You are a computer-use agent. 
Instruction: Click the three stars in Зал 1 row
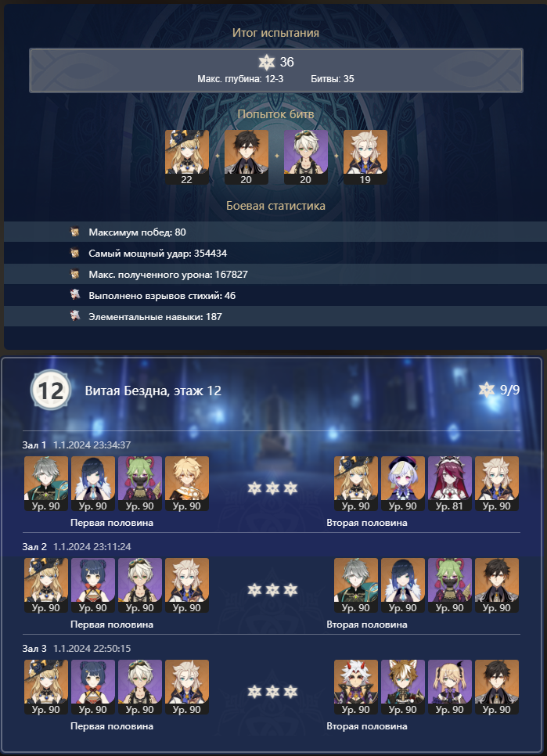(272, 488)
